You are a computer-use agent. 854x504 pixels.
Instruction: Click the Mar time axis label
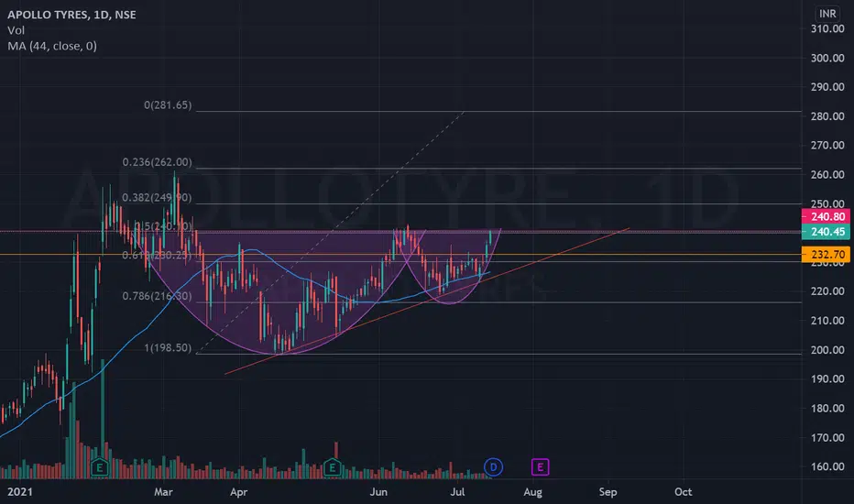(x=163, y=492)
